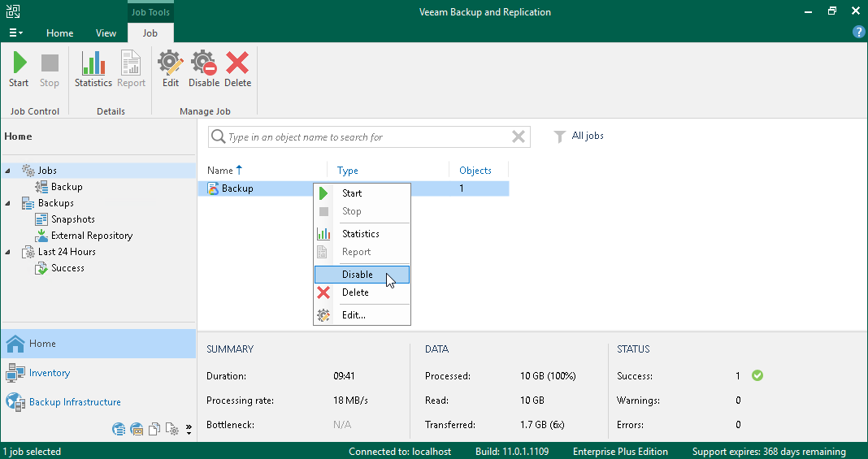Open the Backup Infrastructure view link
This screenshot has width=868, height=459.
[x=75, y=401]
